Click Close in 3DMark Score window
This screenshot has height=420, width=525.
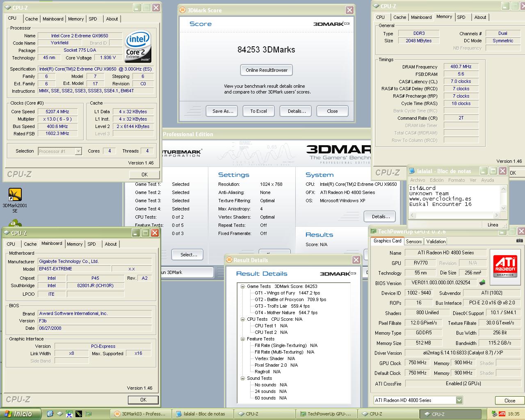[x=332, y=111]
